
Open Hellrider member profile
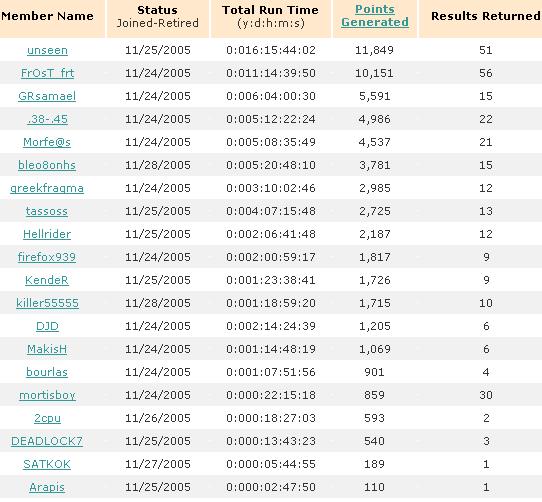[x=47, y=234]
